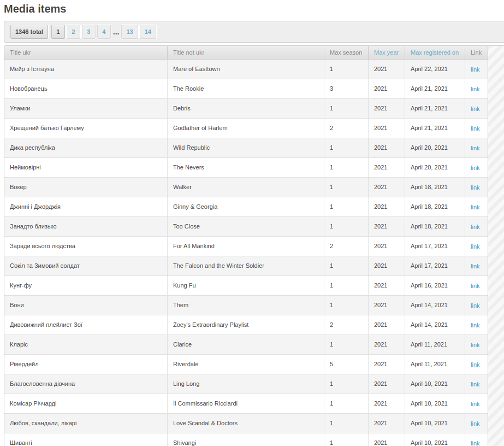Click Комісар Річчарді title
The image size is (504, 446).
(x=33, y=403)
